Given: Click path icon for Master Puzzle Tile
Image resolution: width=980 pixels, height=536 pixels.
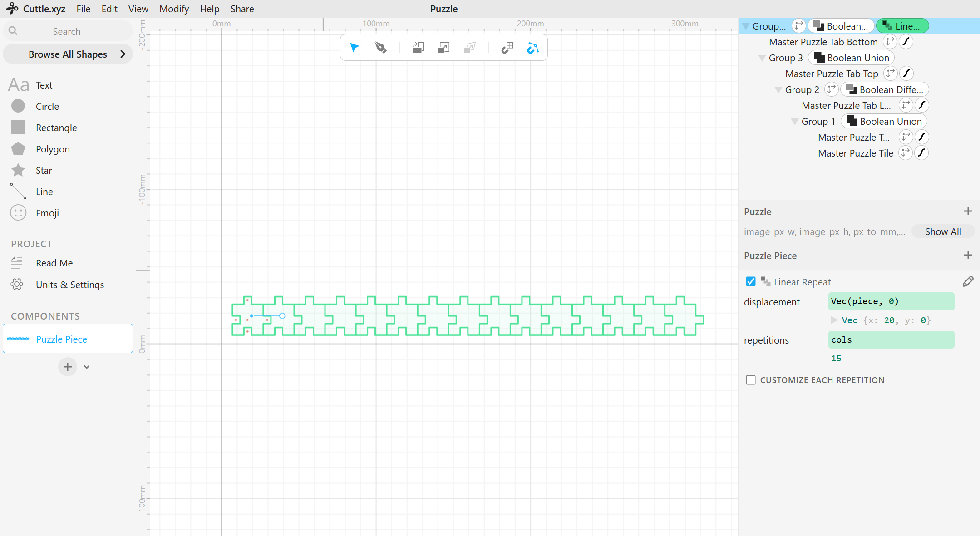Looking at the screenshot, I should (921, 153).
